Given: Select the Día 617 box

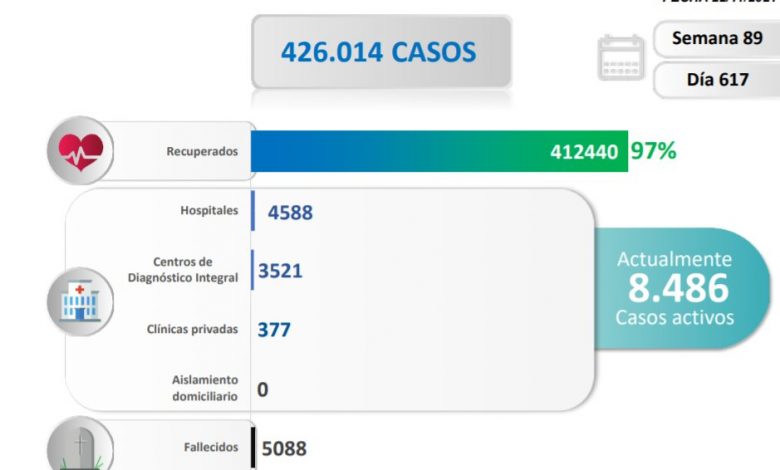Looking at the screenshot, I should [x=716, y=80].
